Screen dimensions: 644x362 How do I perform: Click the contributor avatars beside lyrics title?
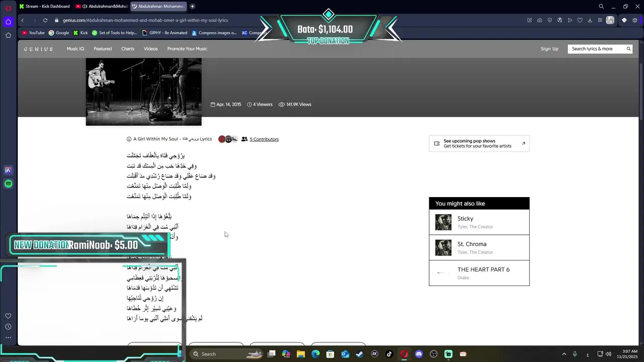(228, 139)
